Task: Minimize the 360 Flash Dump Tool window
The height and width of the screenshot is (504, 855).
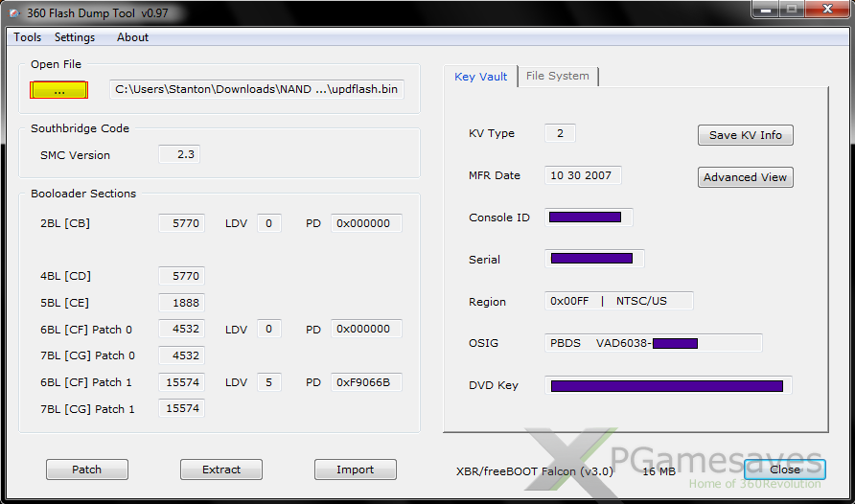Action: point(764,10)
